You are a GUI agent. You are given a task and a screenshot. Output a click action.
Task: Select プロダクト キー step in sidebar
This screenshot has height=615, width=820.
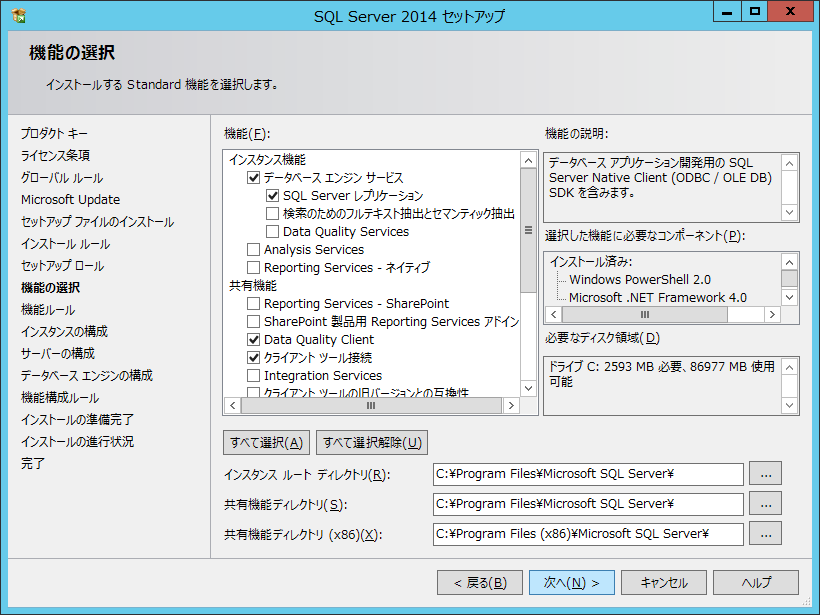54,134
